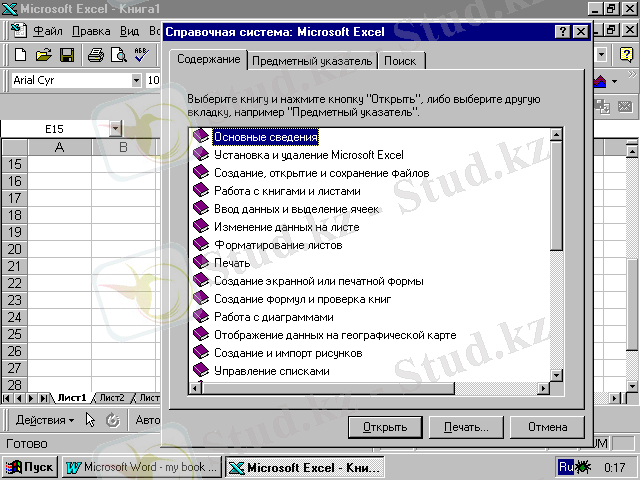Switch to the Поиск tab

click(400, 61)
